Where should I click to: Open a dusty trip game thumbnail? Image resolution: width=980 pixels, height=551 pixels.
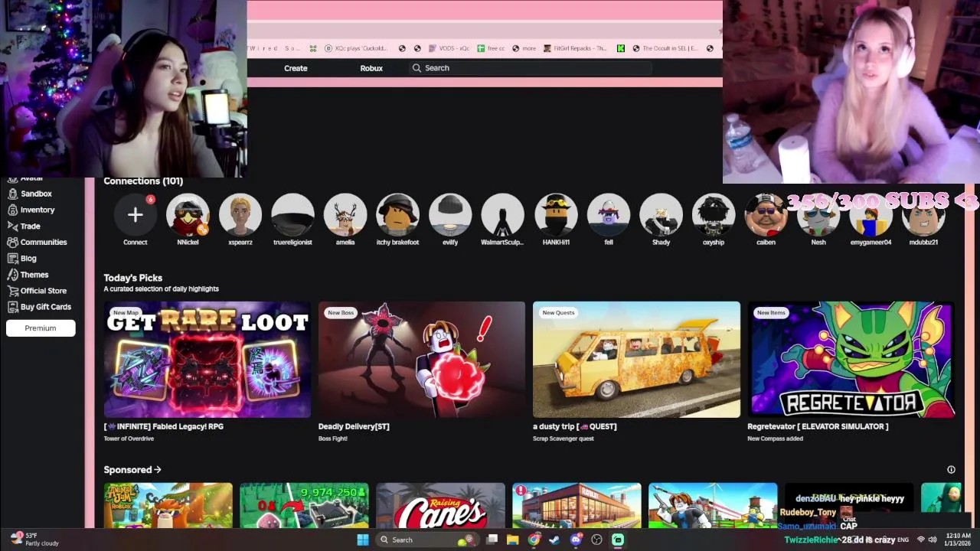click(636, 360)
